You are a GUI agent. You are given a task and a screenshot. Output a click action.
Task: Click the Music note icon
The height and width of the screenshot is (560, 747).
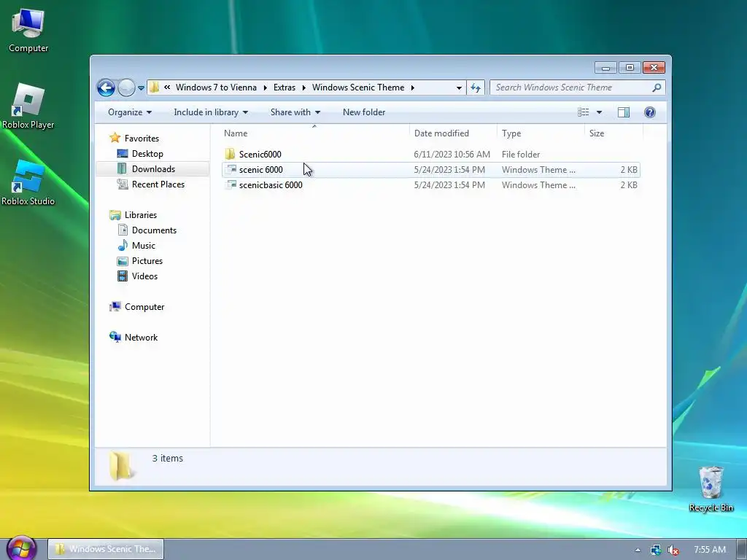click(x=123, y=245)
